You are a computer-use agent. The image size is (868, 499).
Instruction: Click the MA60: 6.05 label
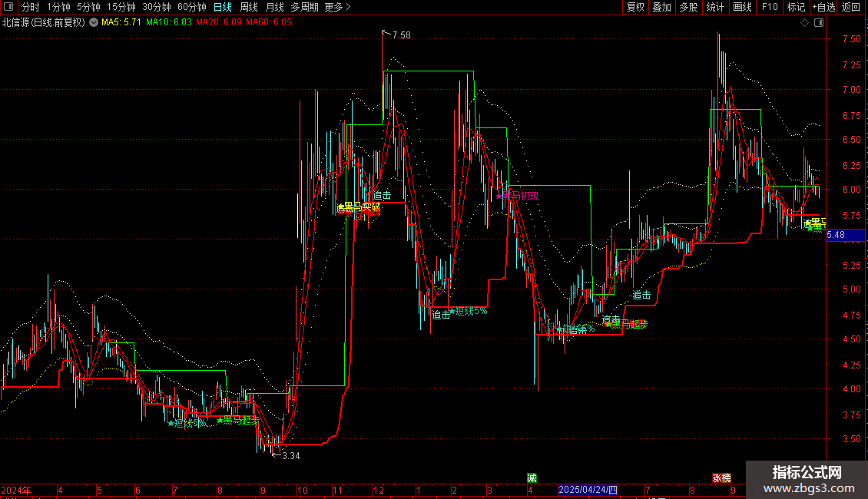click(x=269, y=23)
